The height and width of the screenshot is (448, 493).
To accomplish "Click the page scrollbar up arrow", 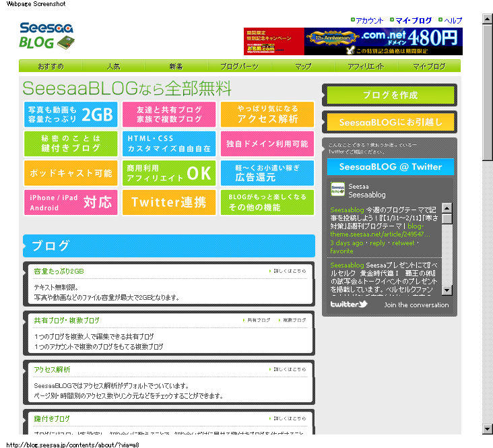I will (x=487, y=19).
